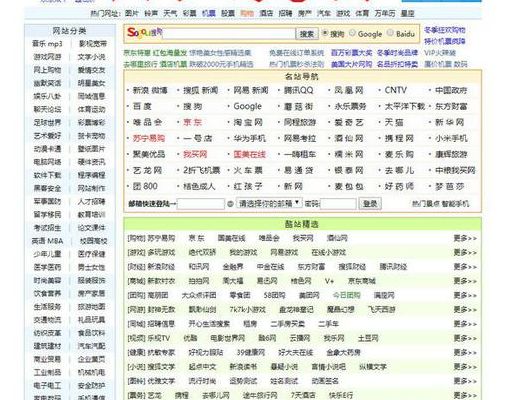Image resolution: width=508 pixels, height=400 pixels.
Task: Click the Sogou logo beside search box
Action: click(x=144, y=33)
